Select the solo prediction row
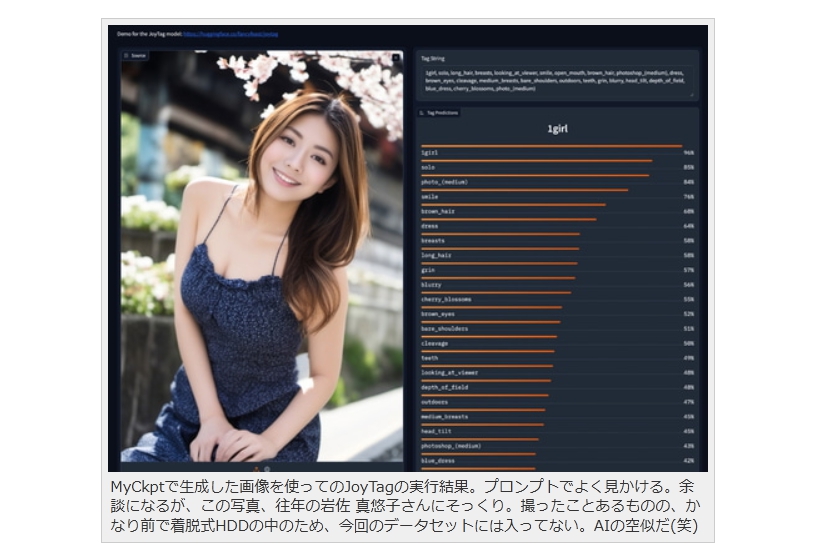The image size is (816, 559). point(557,167)
